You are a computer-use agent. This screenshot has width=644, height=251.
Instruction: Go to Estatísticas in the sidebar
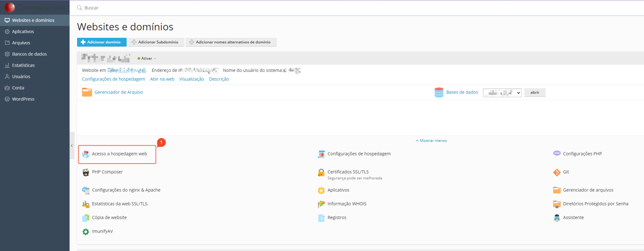click(23, 66)
